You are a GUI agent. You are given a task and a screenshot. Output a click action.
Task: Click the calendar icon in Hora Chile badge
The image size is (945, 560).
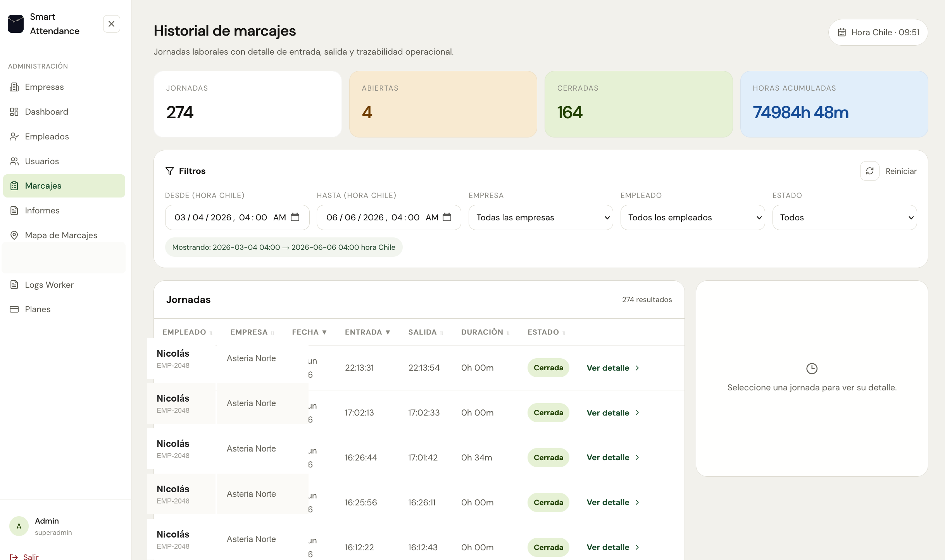[842, 33]
